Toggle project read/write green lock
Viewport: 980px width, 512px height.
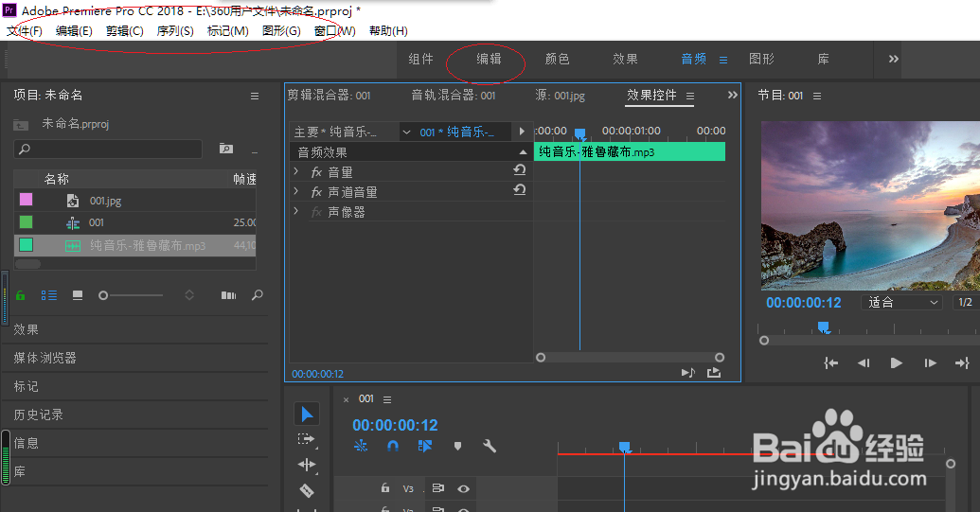click(21, 295)
